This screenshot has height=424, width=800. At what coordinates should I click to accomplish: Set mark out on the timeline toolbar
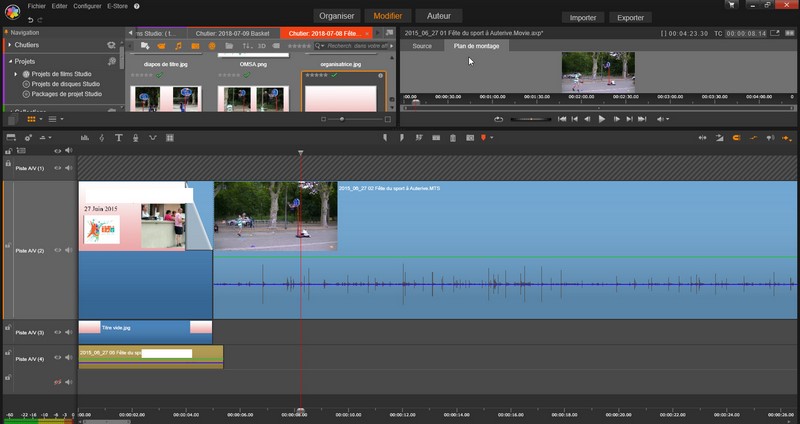402,138
